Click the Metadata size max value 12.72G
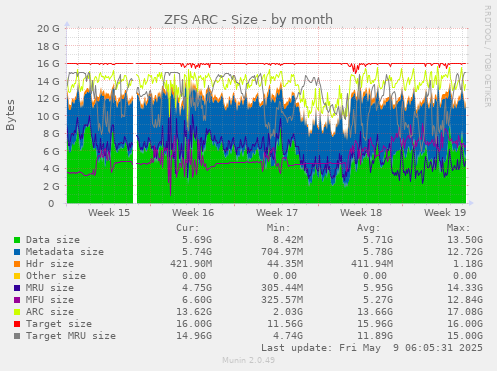 465,252
